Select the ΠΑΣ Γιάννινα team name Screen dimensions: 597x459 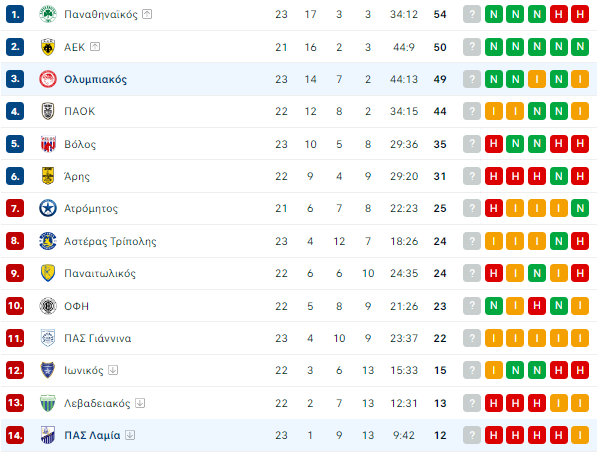point(97,338)
